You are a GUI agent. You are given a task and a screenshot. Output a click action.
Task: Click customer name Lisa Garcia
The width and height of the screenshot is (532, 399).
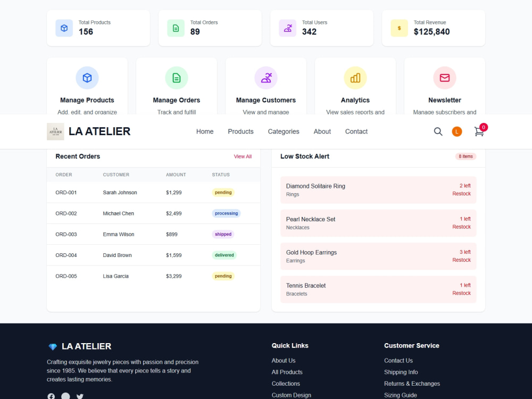pyautogui.click(x=115, y=276)
